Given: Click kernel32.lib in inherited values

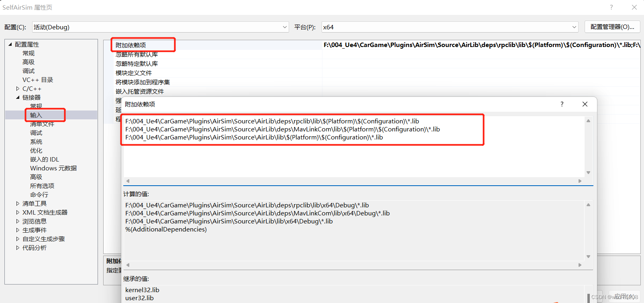Looking at the screenshot, I should pyautogui.click(x=142, y=290).
